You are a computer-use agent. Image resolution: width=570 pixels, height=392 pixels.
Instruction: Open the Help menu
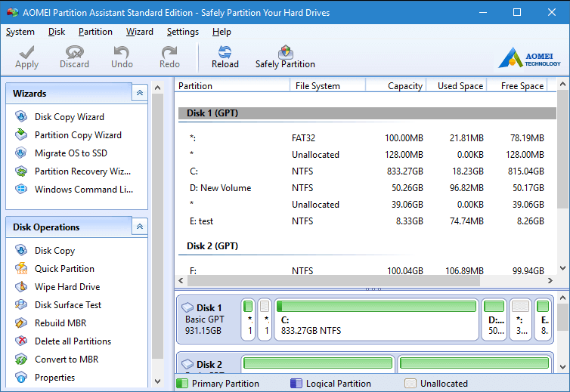[x=221, y=32]
